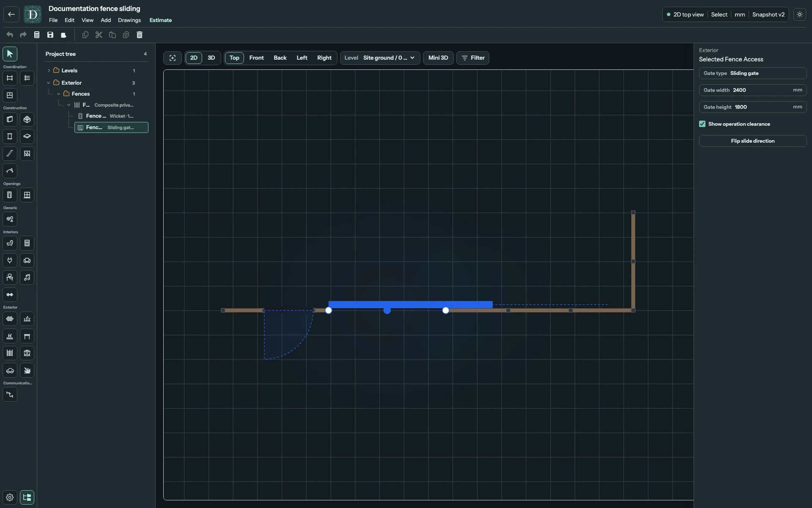Collapse the Exterior folder chevron

coord(49,83)
